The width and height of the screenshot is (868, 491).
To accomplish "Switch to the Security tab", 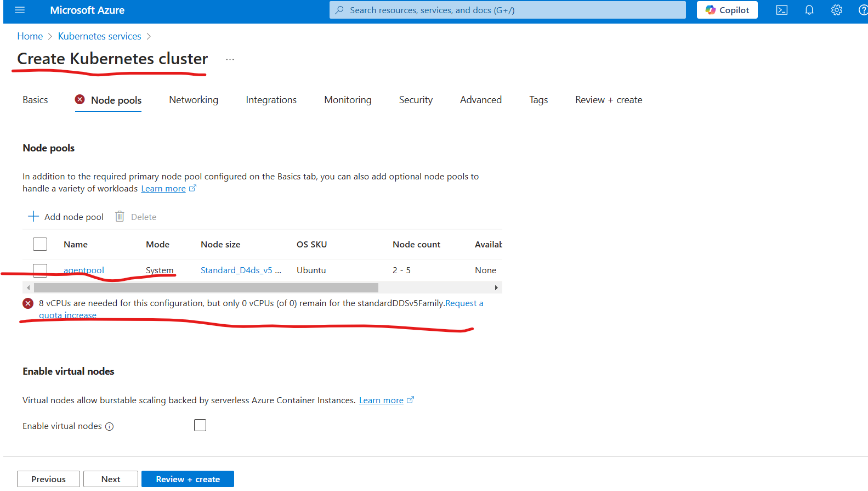I will click(x=416, y=100).
